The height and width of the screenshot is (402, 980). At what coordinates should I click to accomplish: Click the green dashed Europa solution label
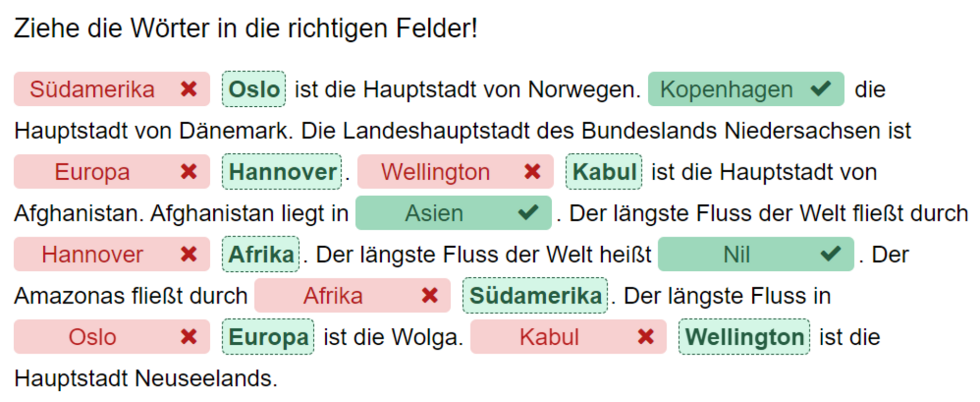pos(268,337)
